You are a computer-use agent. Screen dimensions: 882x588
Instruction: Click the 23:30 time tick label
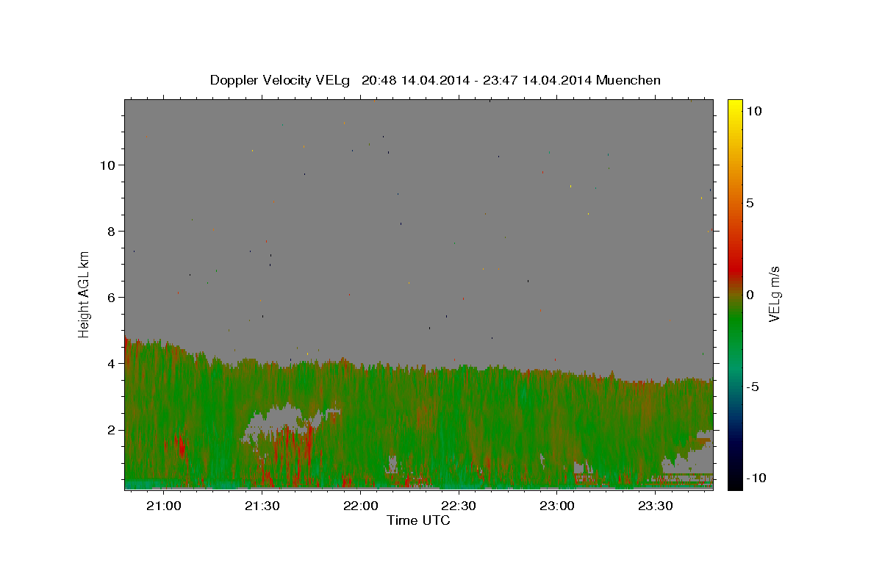click(x=655, y=506)
